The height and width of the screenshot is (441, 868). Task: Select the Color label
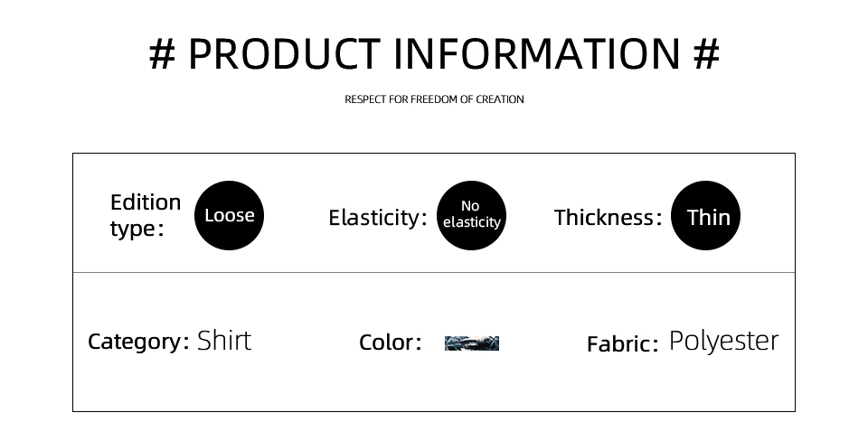[391, 342]
